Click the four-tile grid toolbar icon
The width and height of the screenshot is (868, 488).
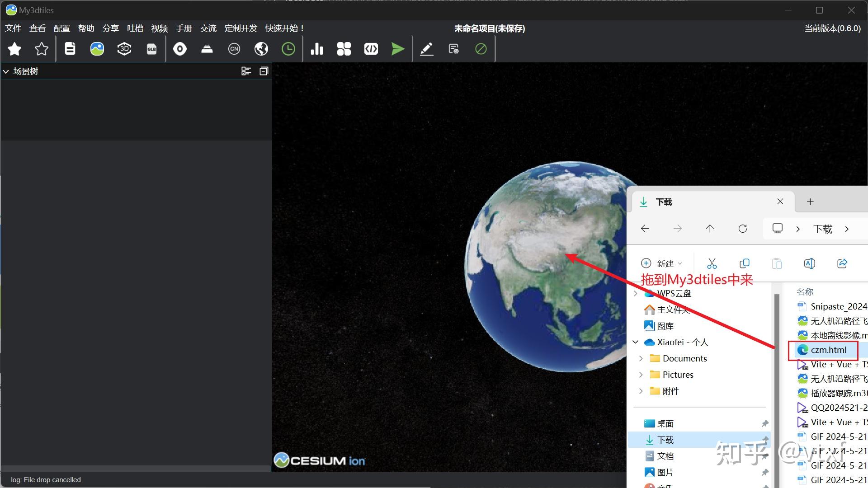[x=344, y=49]
